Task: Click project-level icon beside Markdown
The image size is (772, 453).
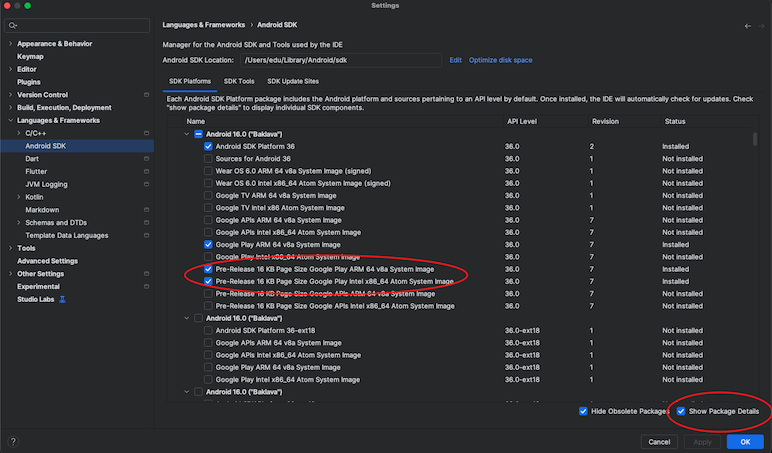Action: pos(146,210)
